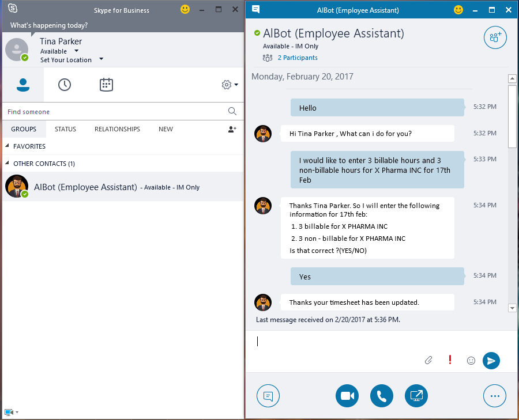Maximize the AIBot conversation window
Screen dimensions: 519x420
[x=492, y=10]
